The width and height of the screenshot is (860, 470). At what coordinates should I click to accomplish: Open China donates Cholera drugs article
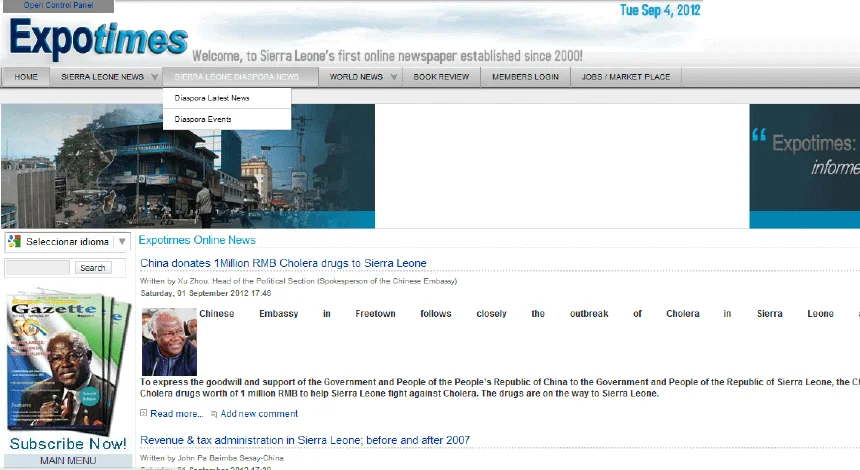[x=283, y=263]
